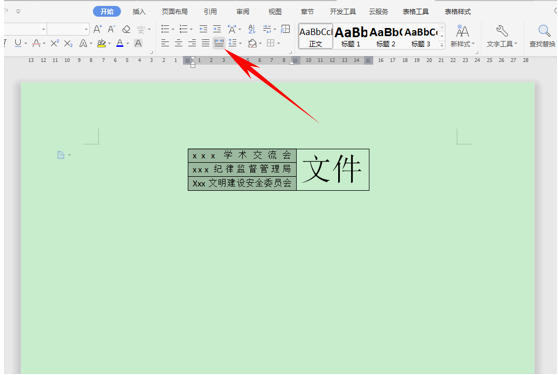Toggle subscript formatting
The width and height of the screenshot is (558, 375).
tap(68, 43)
